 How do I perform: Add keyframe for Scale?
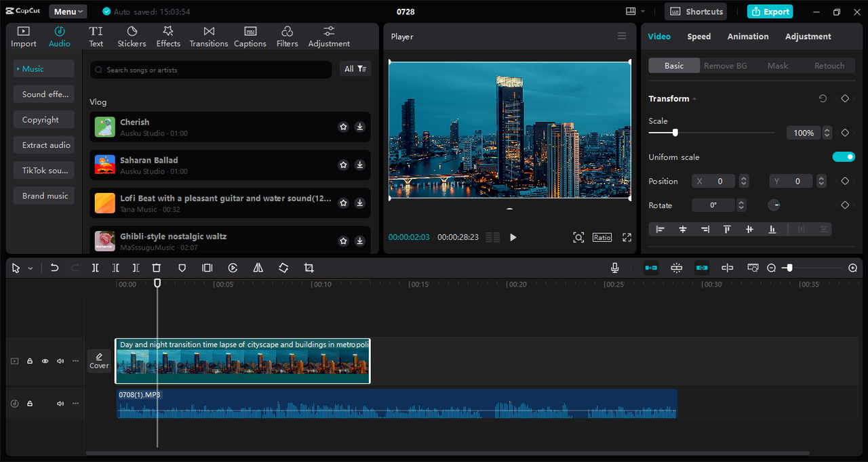point(845,133)
